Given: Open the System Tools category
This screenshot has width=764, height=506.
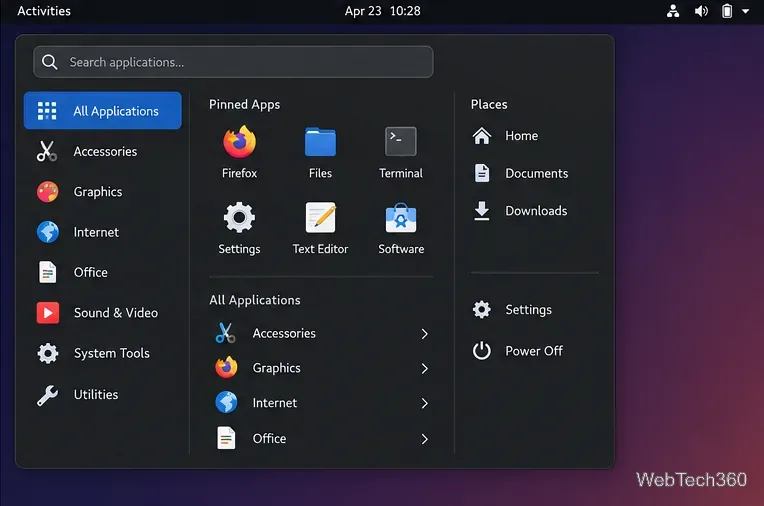Looking at the screenshot, I should click(103, 353).
